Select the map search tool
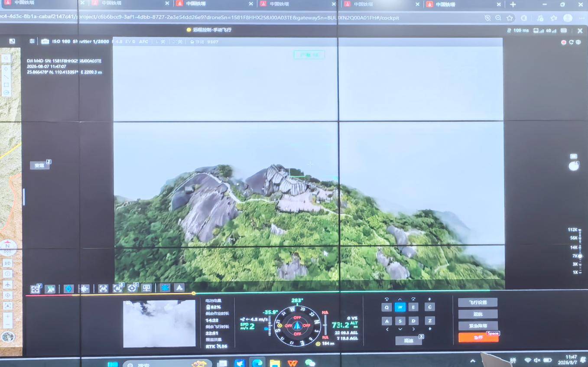588x367 pixels. pos(6,58)
